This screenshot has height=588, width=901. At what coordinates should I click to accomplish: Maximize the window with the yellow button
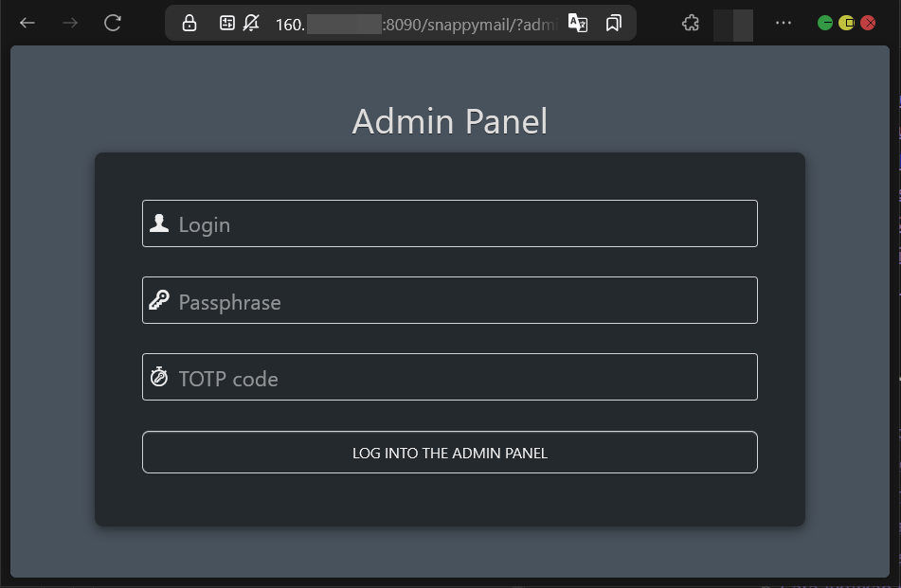[x=846, y=23]
